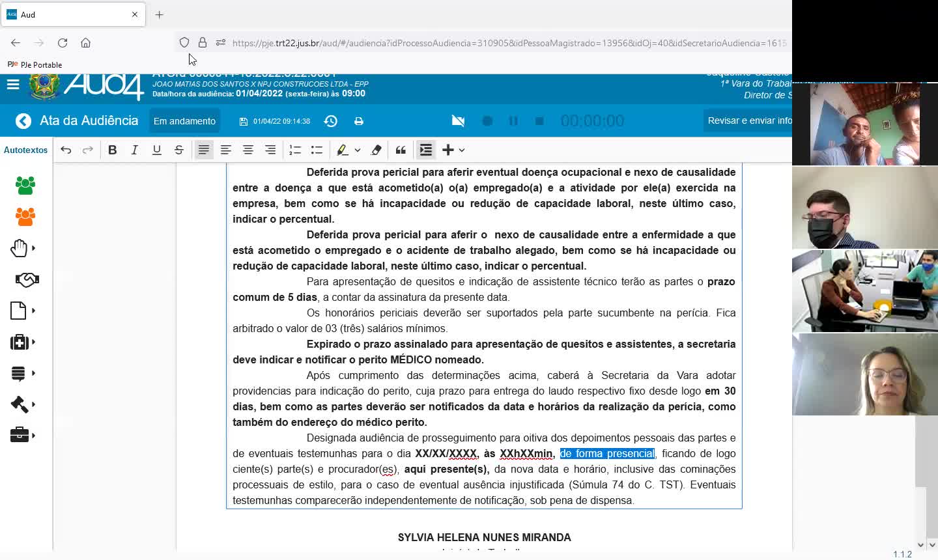Remove formatting with eraser icon
The image size is (938, 560).
pos(377,150)
